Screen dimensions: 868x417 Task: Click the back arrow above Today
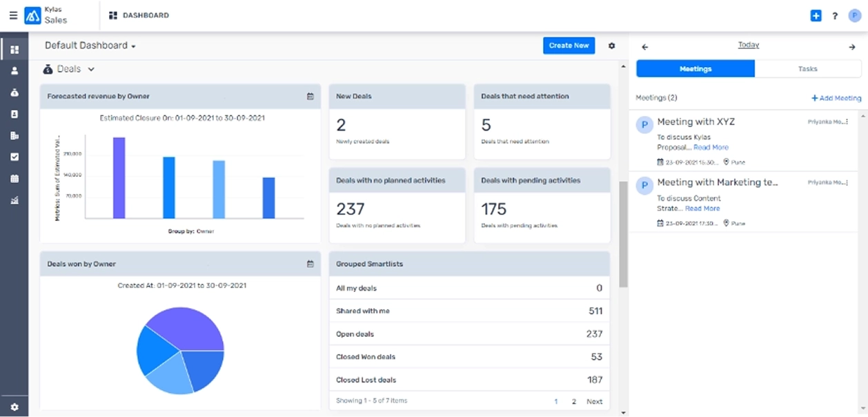point(644,46)
